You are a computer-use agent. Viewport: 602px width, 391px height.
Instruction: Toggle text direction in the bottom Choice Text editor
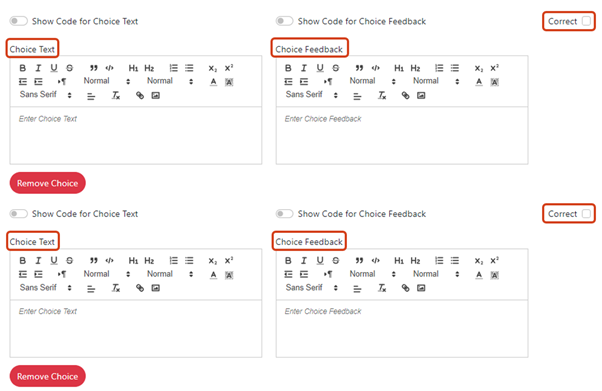click(x=62, y=274)
